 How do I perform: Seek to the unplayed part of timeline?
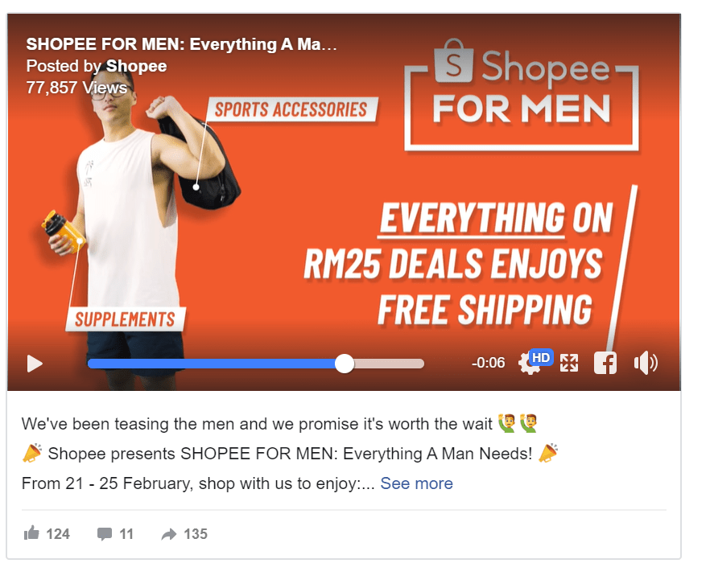pos(389,364)
